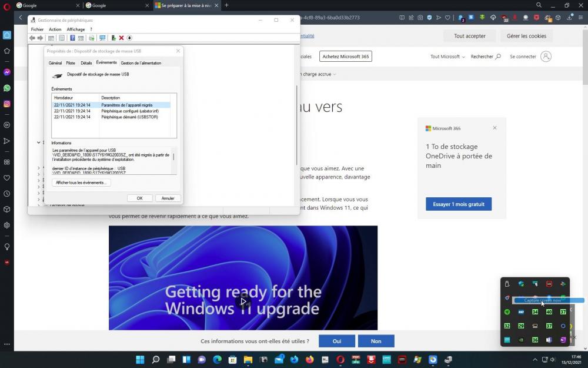Switch to the Pilote tab
Image resolution: width=588 pixels, height=368 pixels.
[71, 63]
